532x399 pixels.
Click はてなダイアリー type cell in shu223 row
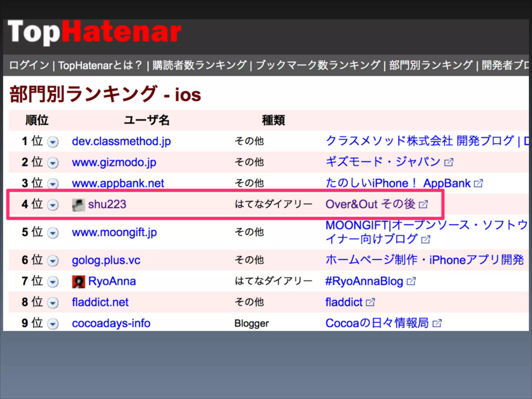point(273,204)
